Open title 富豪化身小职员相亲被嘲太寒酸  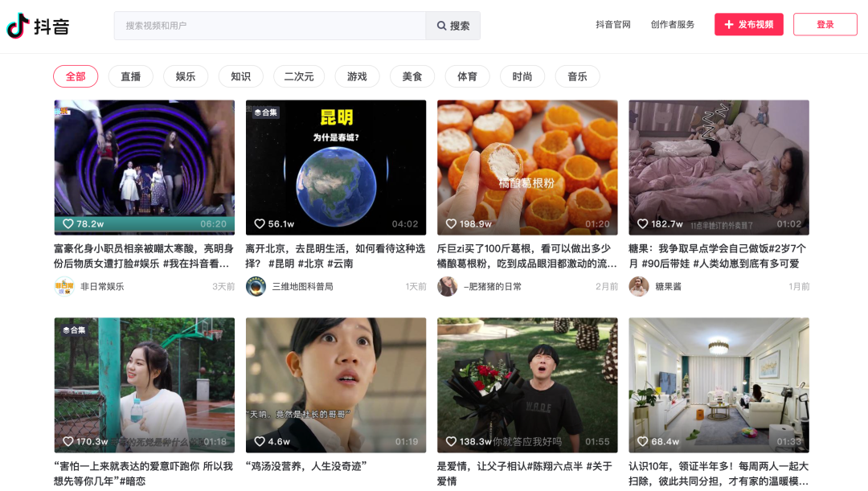(144, 256)
